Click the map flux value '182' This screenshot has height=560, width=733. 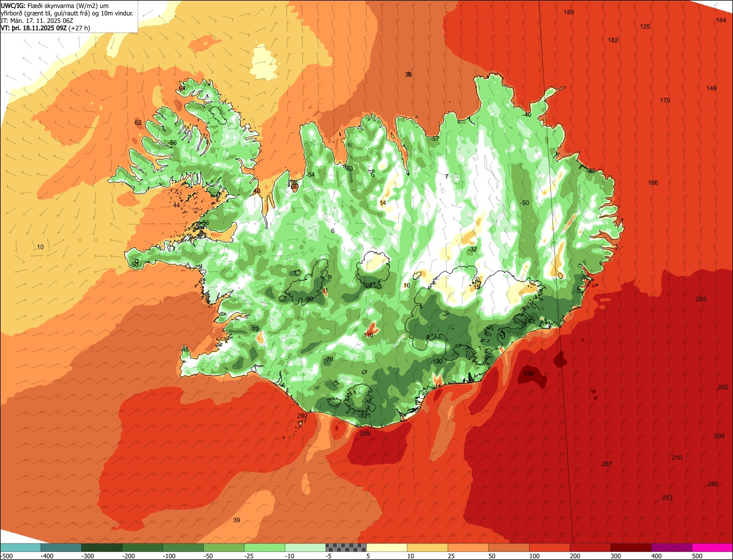pos(613,40)
